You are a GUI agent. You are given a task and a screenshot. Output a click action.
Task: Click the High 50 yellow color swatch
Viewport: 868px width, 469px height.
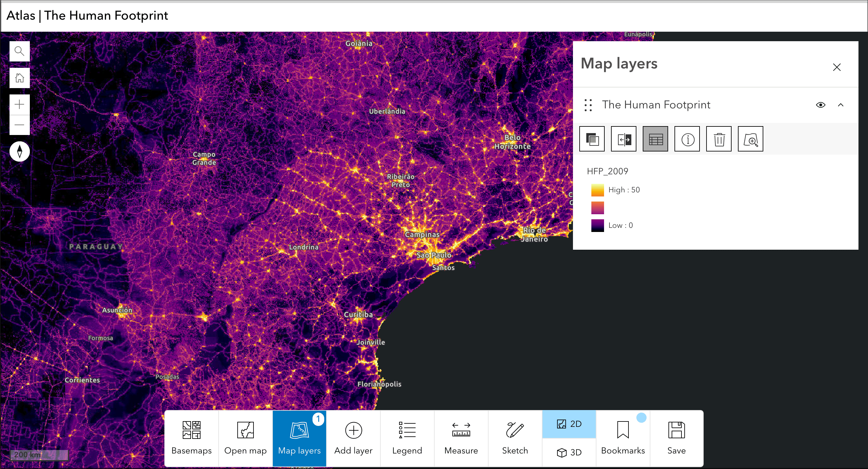[x=597, y=190]
